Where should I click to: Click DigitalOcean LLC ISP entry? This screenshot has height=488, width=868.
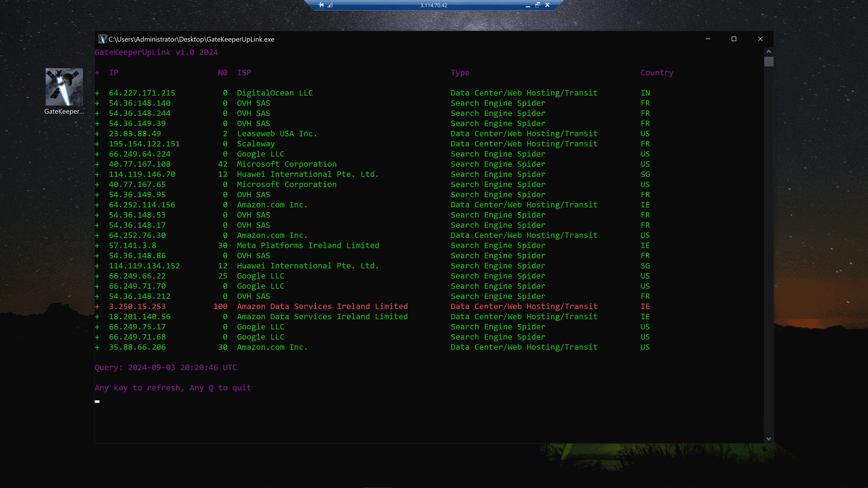pos(275,93)
